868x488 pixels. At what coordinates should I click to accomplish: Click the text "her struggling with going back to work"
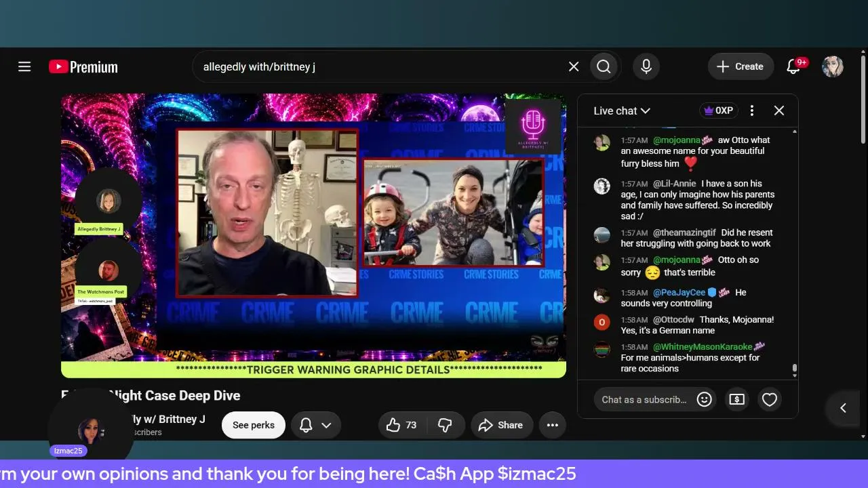point(696,243)
